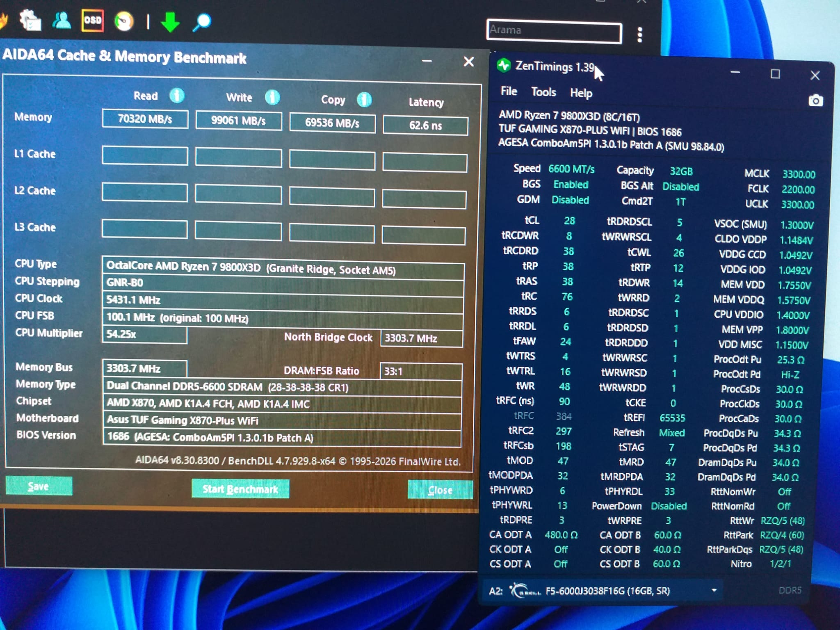Click the DRAM:FSB Ratio value 33:1
The height and width of the screenshot is (630, 840).
click(421, 371)
